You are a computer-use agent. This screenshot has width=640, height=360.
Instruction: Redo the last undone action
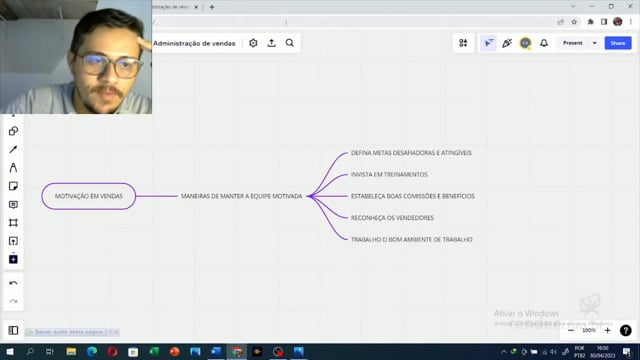[13, 301]
